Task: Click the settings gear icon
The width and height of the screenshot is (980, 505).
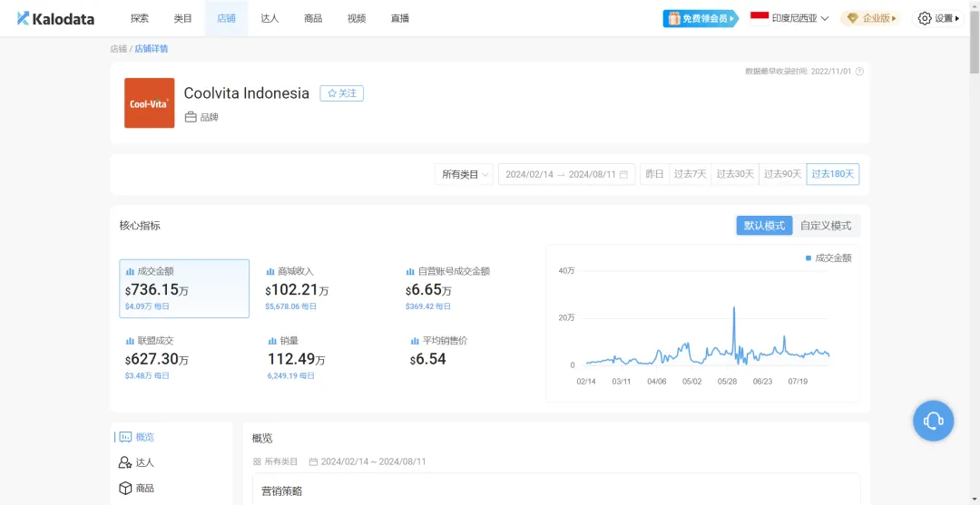Action: (925, 18)
